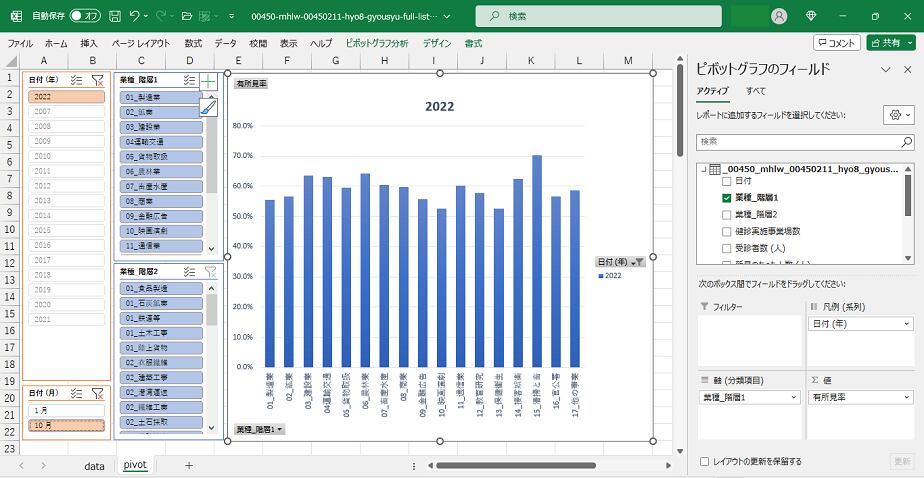Clear filter on 日付 (年) slicer

pos(97,80)
